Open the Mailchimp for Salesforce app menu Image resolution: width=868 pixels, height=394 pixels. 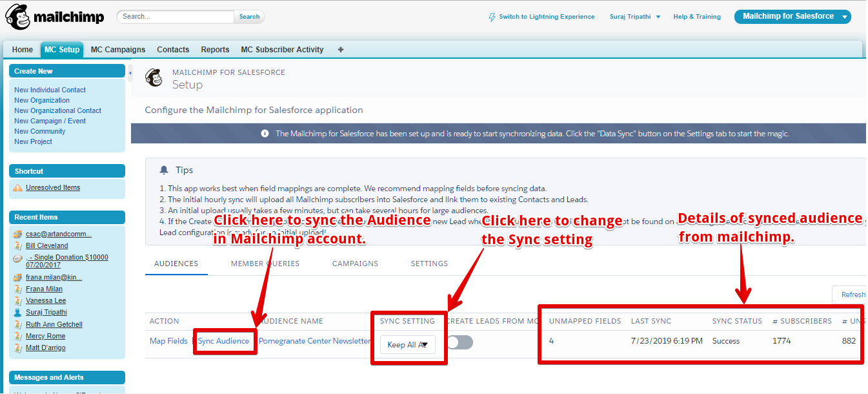792,17
